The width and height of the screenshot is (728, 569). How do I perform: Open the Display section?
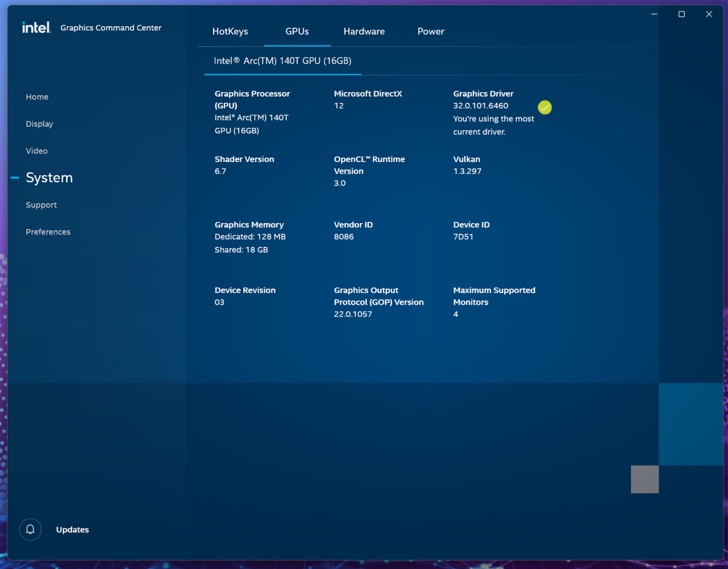pos(39,124)
